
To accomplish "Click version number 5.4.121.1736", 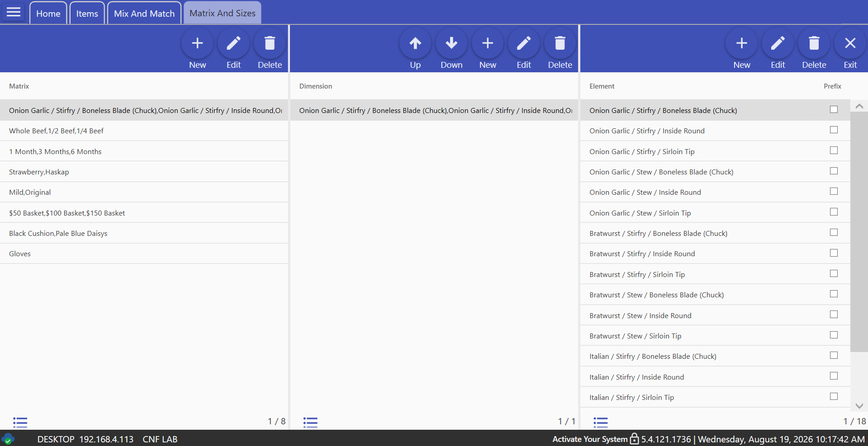I will (666, 439).
